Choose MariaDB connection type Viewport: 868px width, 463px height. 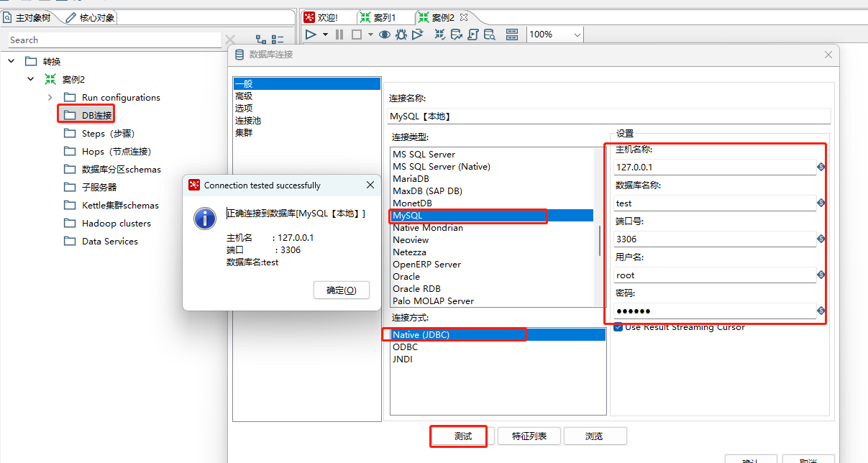coord(411,178)
